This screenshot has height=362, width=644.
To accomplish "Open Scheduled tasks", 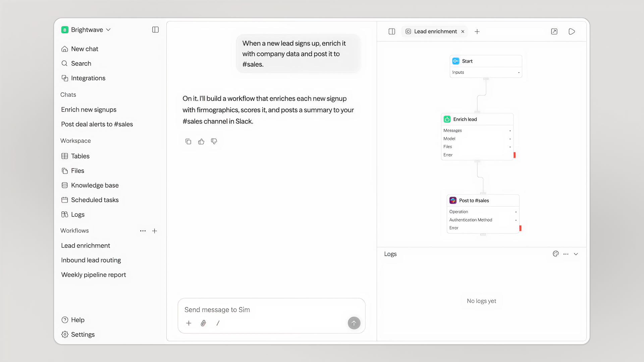I will 90,200.
